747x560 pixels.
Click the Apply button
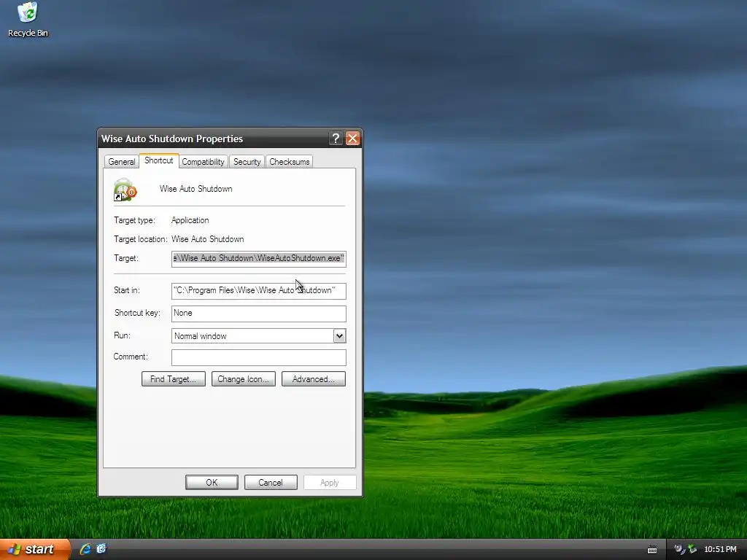coord(330,483)
